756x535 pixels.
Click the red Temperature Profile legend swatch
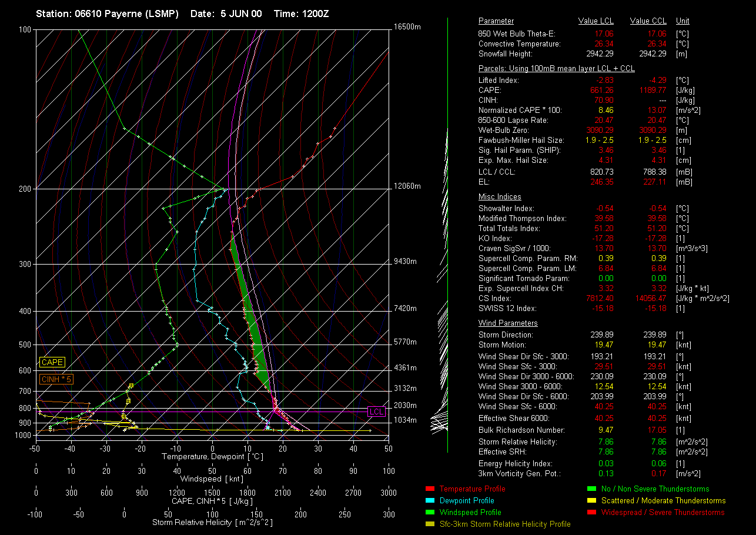[429, 489]
